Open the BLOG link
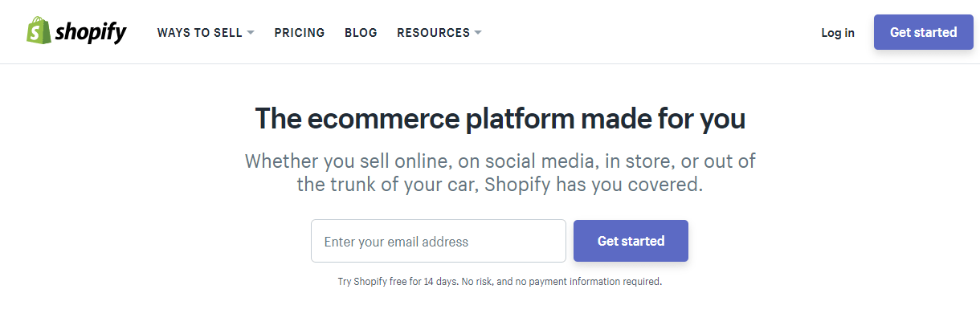This screenshot has width=980, height=330. tap(361, 33)
